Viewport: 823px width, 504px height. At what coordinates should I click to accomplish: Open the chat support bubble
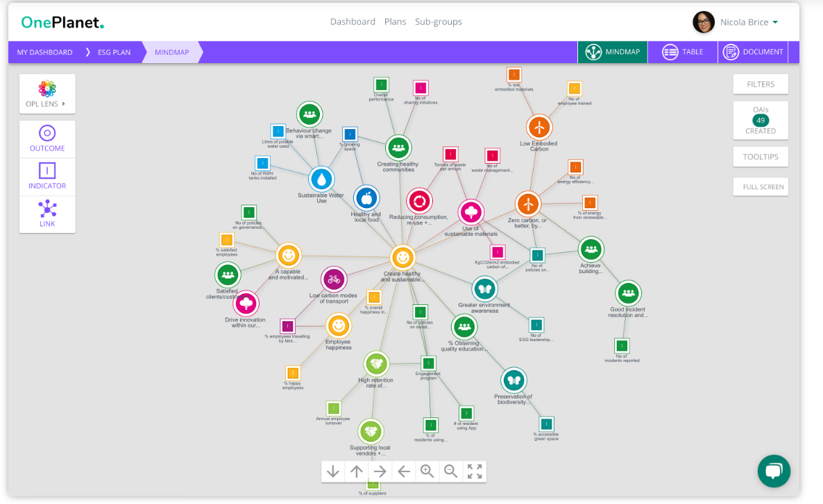(774, 471)
